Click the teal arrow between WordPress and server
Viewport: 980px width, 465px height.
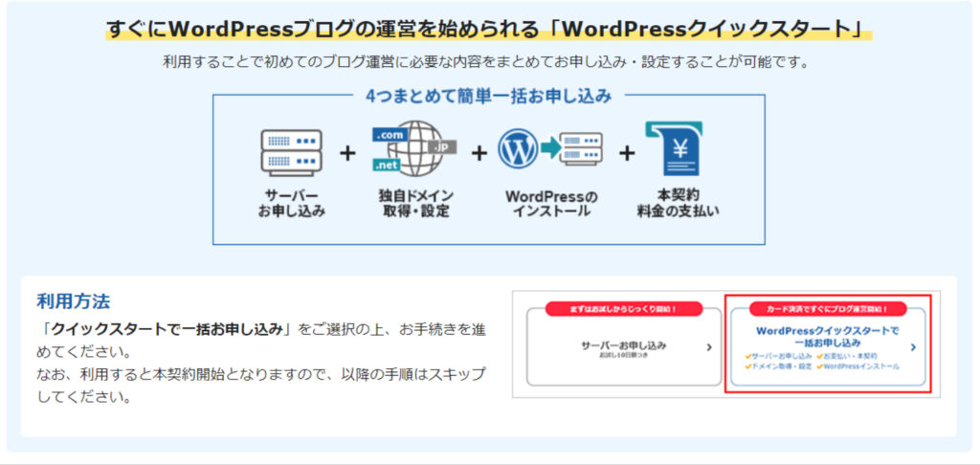click(x=548, y=148)
